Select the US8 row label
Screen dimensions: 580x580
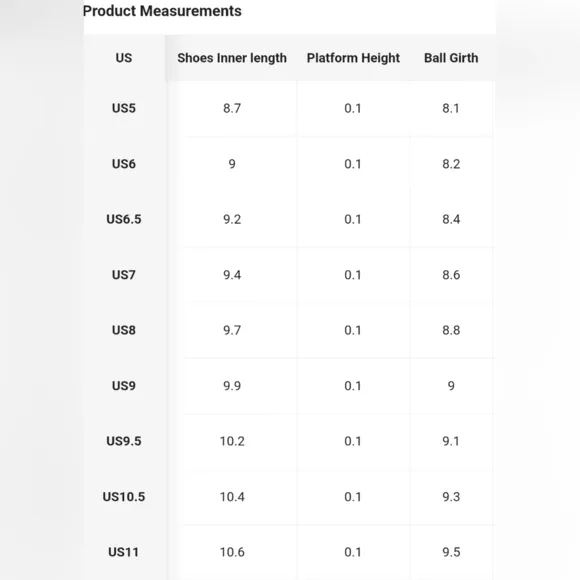tap(124, 330)
